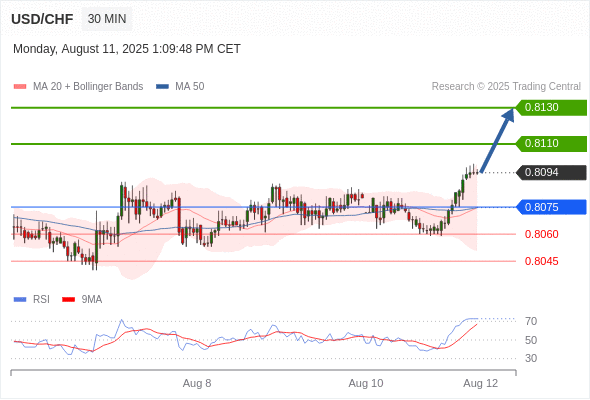The height and width of the screenshot is (400, 590).
Task: Click the blue RSI legend swatch
Action: coord(20,300)
